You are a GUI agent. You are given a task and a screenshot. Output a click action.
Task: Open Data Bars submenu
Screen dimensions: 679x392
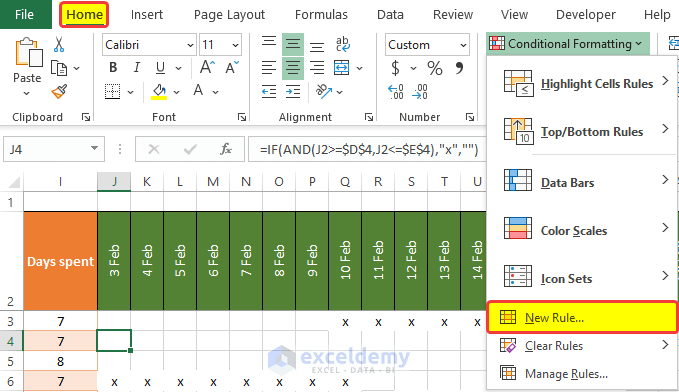point(582,181)
